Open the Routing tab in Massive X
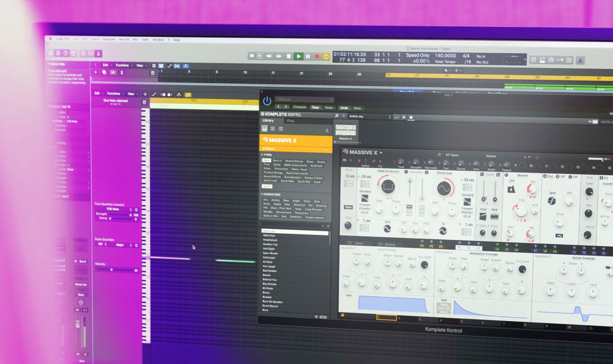This screenshot has width=613, height=364. [x=389, y=244]
